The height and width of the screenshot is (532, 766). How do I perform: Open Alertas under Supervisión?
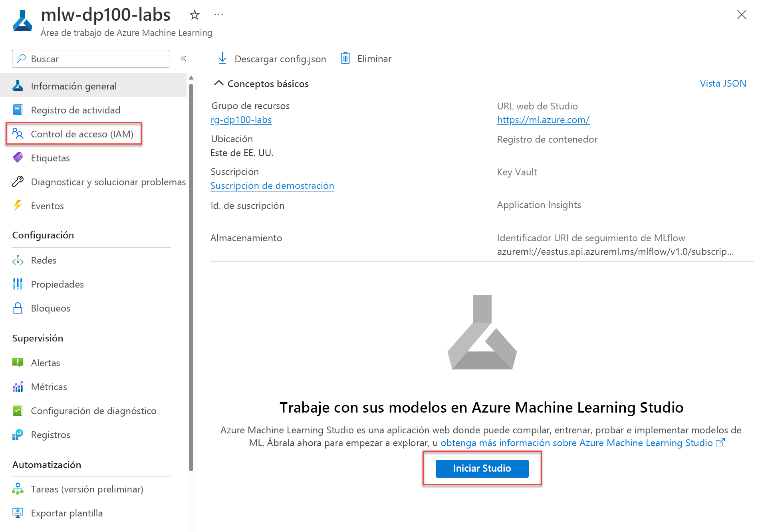click(x=93, y=363)
